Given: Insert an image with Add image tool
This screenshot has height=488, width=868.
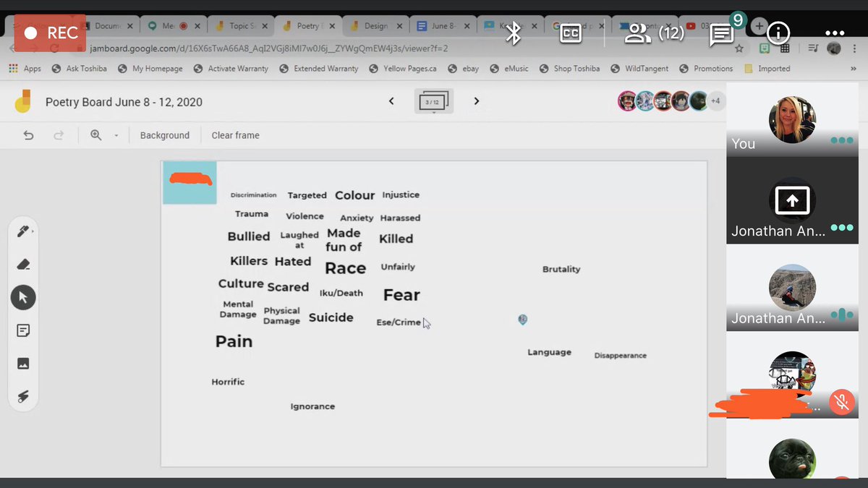Looking at the screenshot, I should (23, 364).
